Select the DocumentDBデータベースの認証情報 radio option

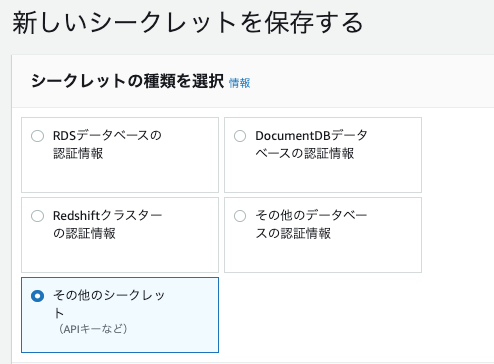240,136
